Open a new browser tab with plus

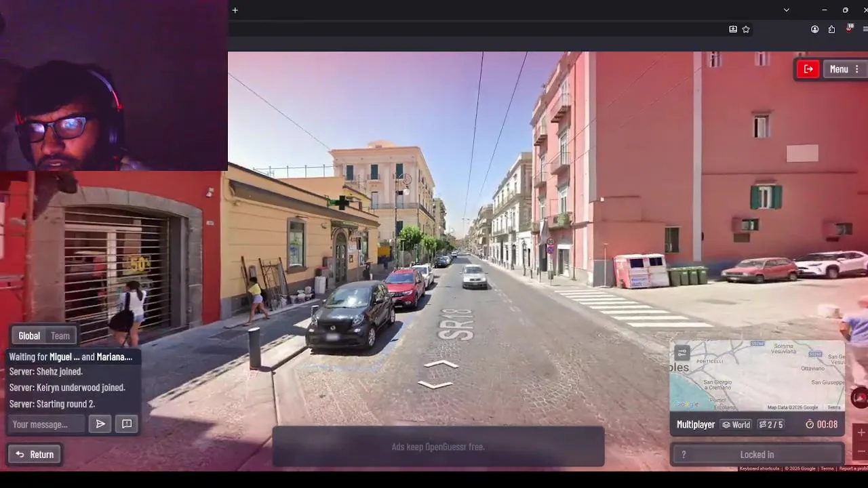(x=235, y=10)
